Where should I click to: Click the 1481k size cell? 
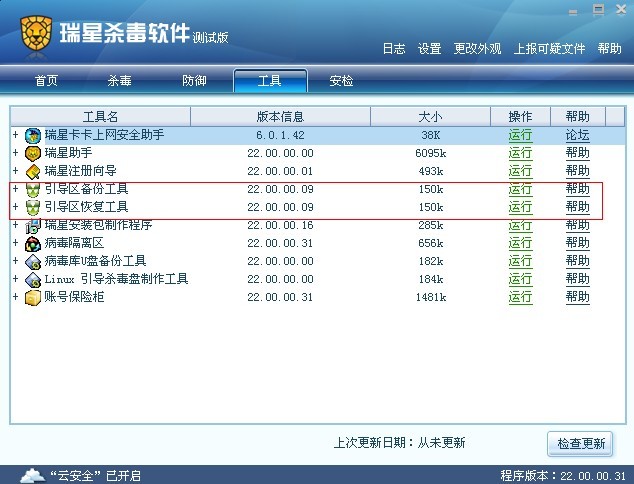click(x=431, y=298)
